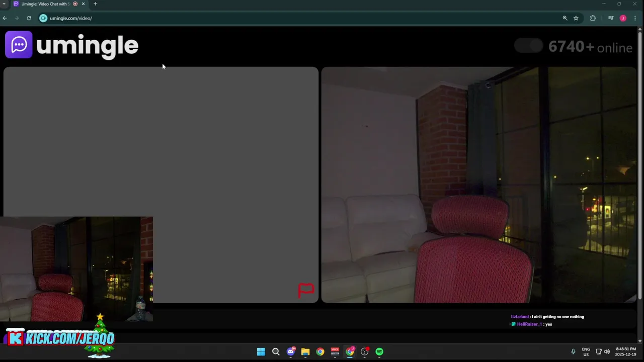
Task: Open the active Chrome profile taskbar icon
Action: point(350,352)
